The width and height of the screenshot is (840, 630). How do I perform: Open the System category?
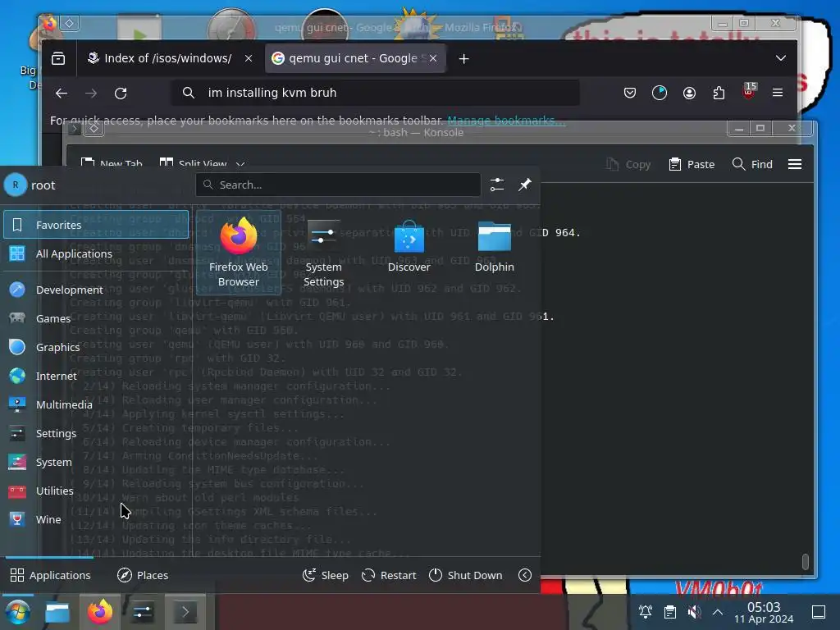coord(96,462)
